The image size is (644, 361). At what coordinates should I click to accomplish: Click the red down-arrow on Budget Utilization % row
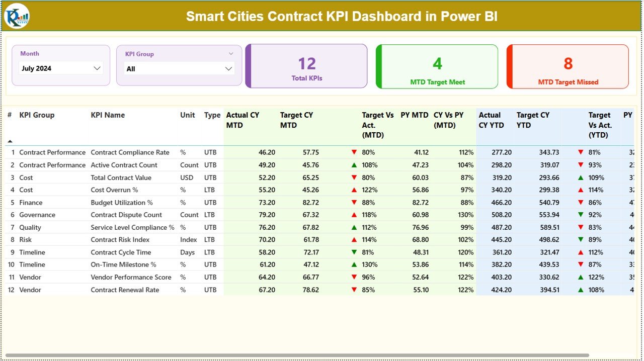355,202
